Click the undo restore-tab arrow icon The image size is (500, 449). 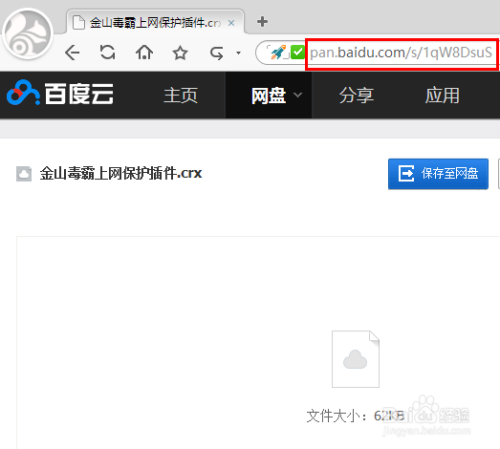[216, 53]
